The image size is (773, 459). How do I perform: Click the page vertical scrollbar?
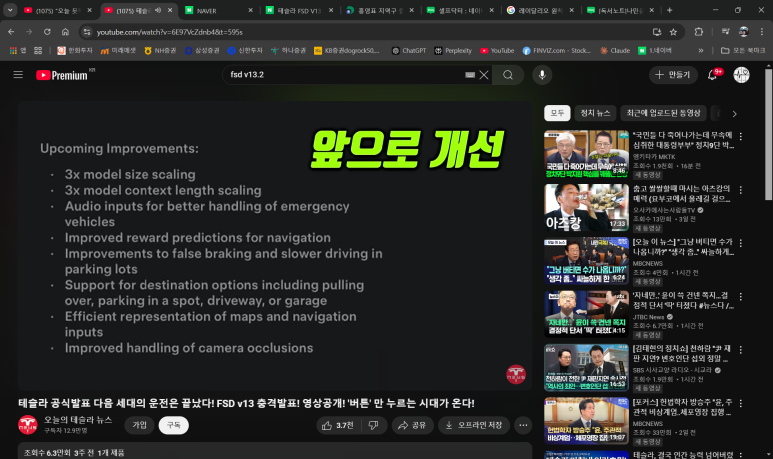768,135
